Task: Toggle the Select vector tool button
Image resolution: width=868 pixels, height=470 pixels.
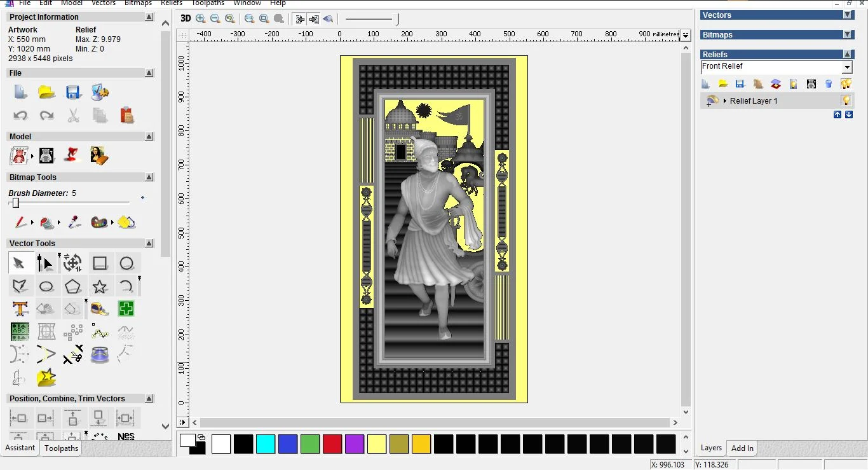Action: tap(19, 263)
